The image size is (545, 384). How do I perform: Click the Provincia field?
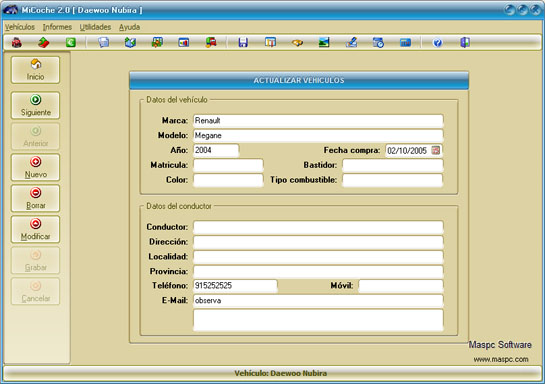318,271
